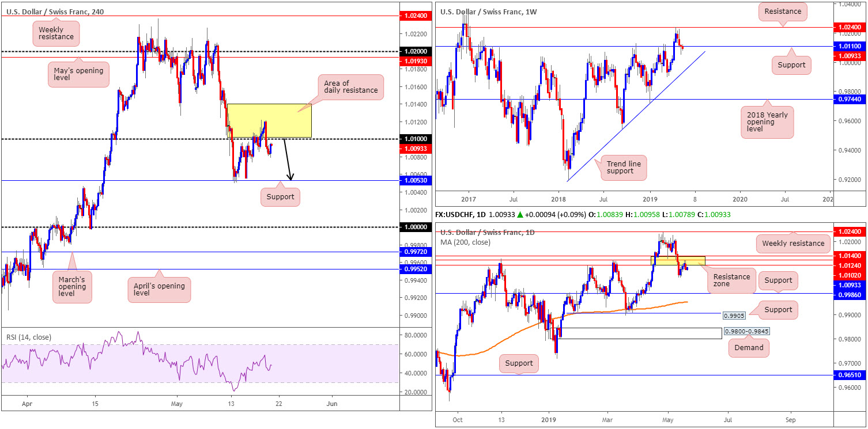Click the '2020' label on weekly time axis
Screen dimensions: 868x429
[x=740, y=199]
